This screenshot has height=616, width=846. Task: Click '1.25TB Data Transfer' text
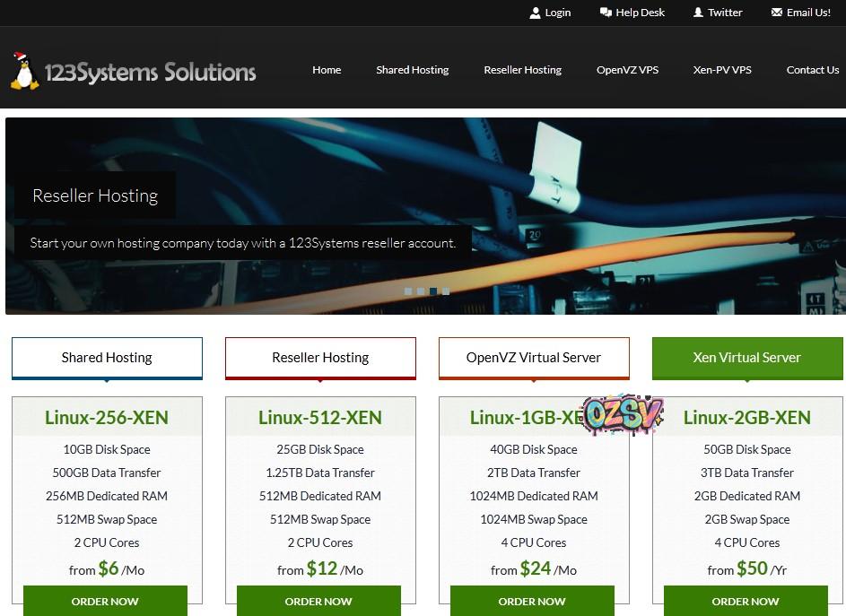pyautogui.click(x=320, y=473)
